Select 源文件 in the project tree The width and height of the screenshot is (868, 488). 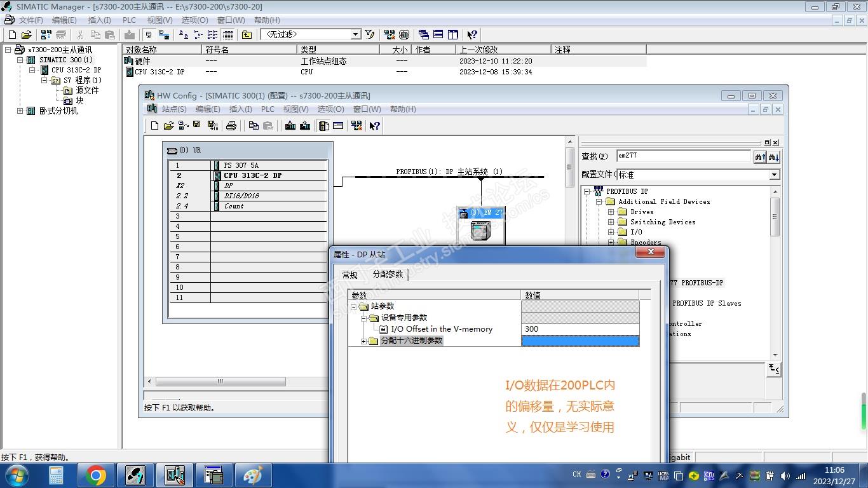(x=86, y=90)
